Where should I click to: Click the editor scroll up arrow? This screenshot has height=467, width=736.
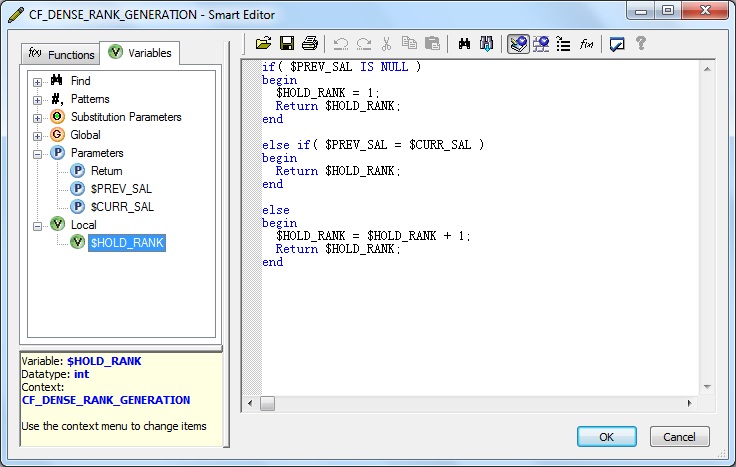click(707, 69)
